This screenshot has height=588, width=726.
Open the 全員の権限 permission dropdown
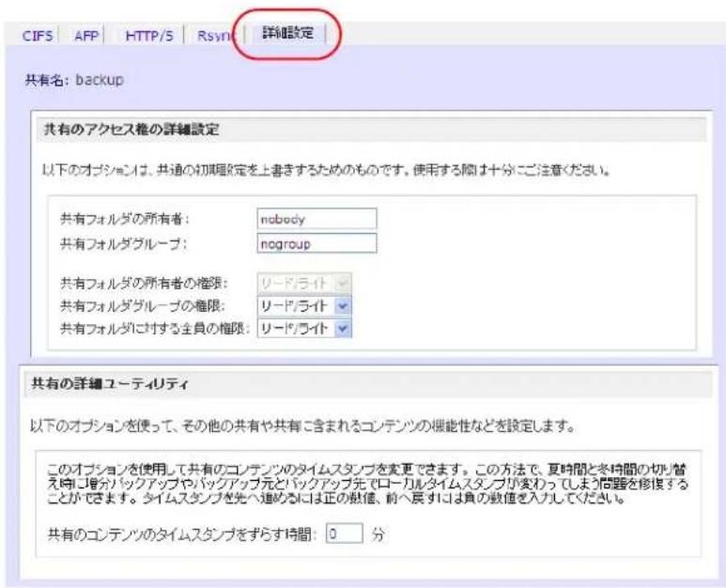(304, 329)
